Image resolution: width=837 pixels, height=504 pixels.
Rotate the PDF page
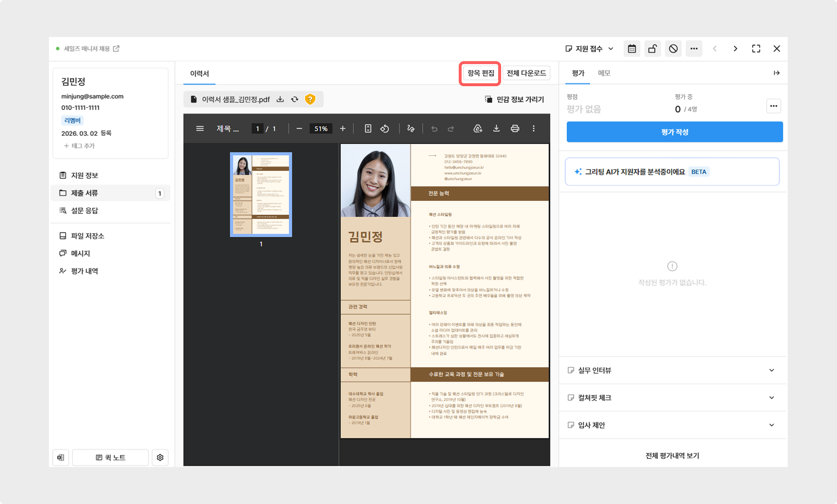(x=385, y=129)
